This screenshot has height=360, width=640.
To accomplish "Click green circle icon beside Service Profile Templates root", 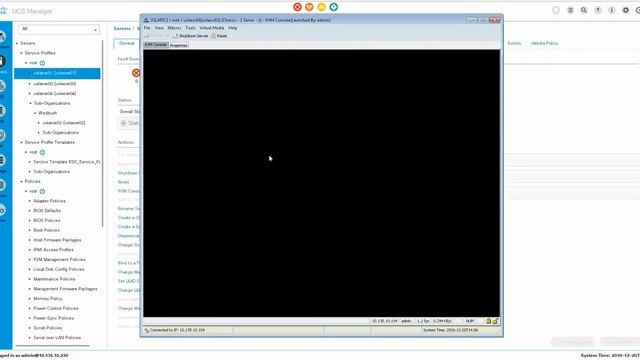I will pyautogui.click(x=42, y=152).
